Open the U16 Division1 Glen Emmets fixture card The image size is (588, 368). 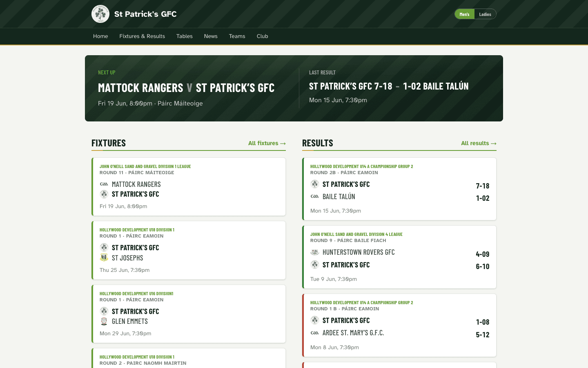(189, 314)
